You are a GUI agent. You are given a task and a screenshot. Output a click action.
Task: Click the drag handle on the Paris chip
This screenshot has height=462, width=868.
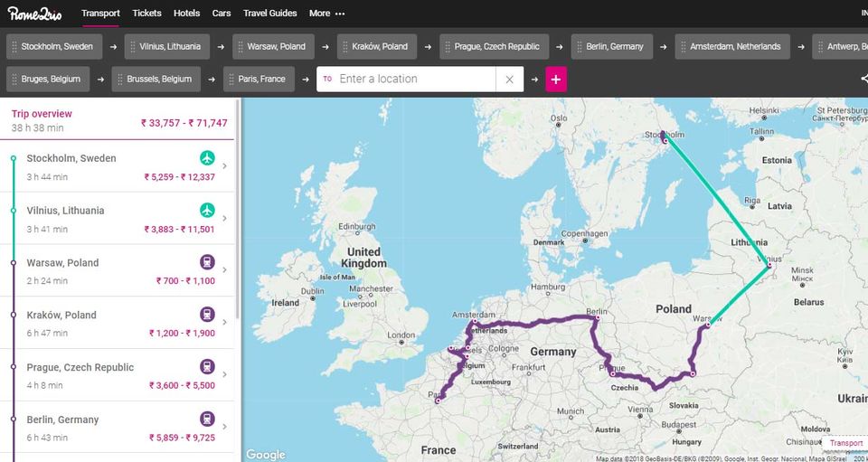click(231, 80)
